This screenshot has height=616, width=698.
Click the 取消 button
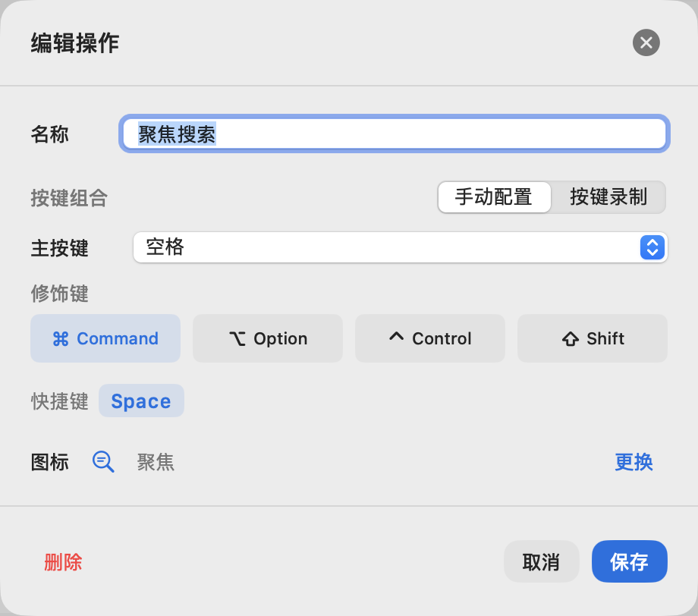coord(541,561)
